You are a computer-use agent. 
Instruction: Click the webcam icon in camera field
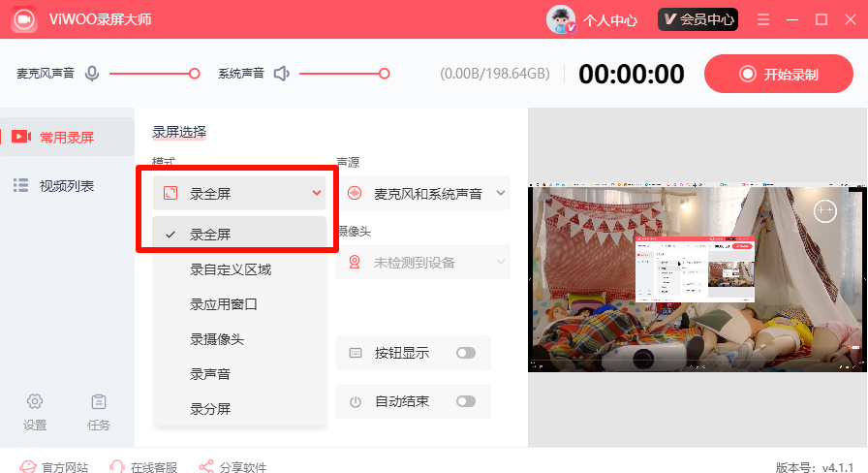(x=355, y=262)
